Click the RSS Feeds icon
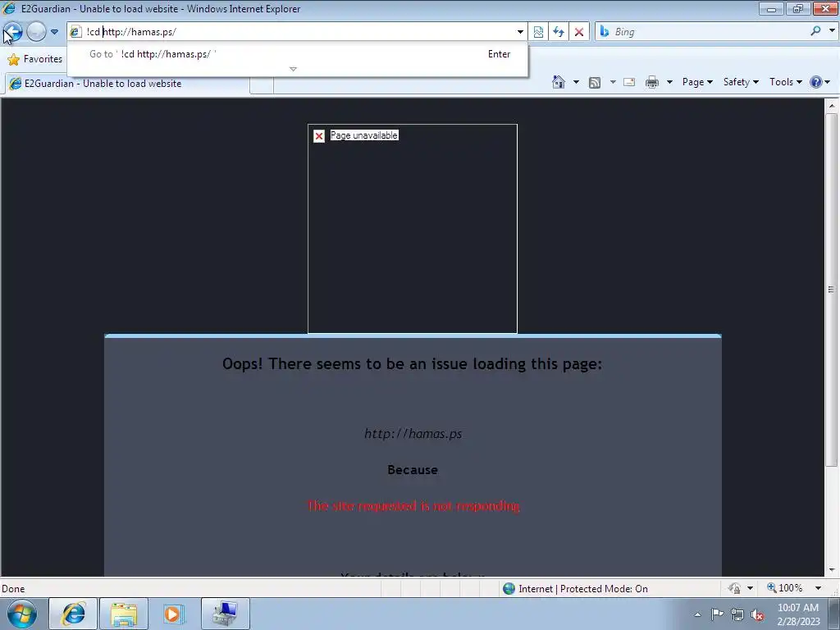840x630 pixels. click(x=595, y=82)
